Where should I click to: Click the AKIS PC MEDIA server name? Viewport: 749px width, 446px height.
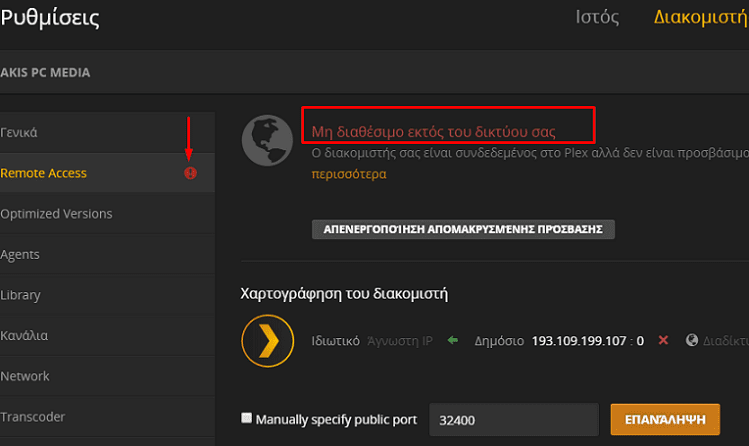click(x=45, y=73)
